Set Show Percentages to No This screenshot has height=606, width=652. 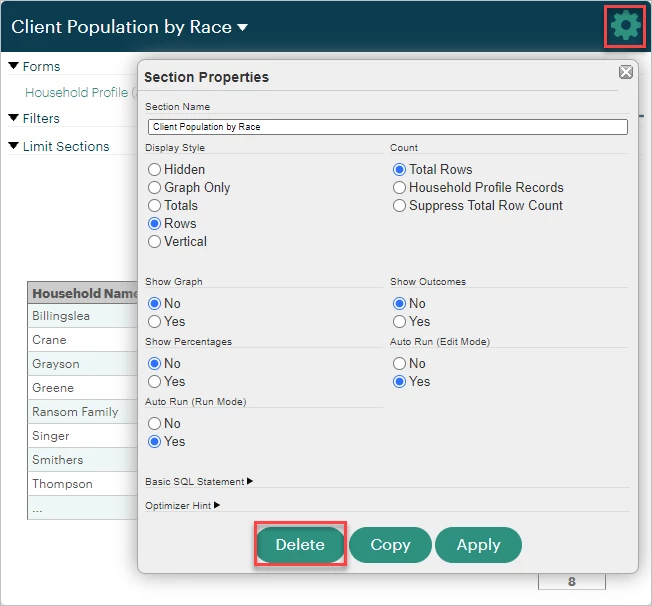pos(154,364)
